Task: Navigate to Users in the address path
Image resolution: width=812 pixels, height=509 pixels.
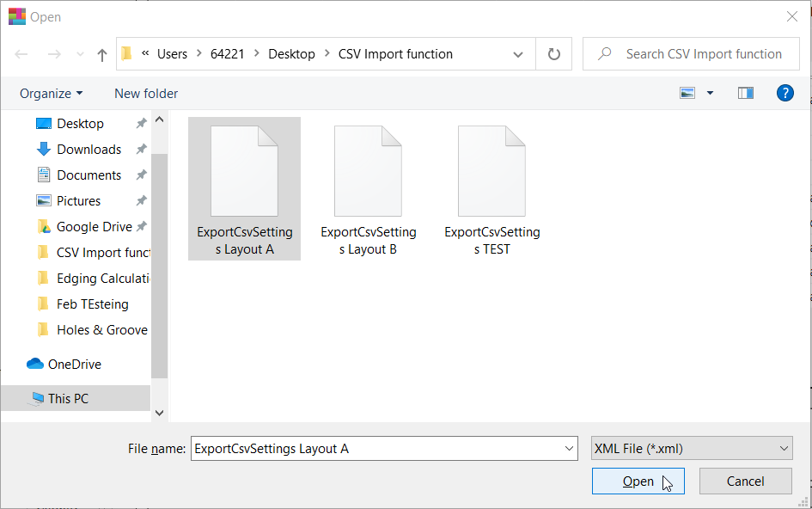Action: tap(172, 54)
